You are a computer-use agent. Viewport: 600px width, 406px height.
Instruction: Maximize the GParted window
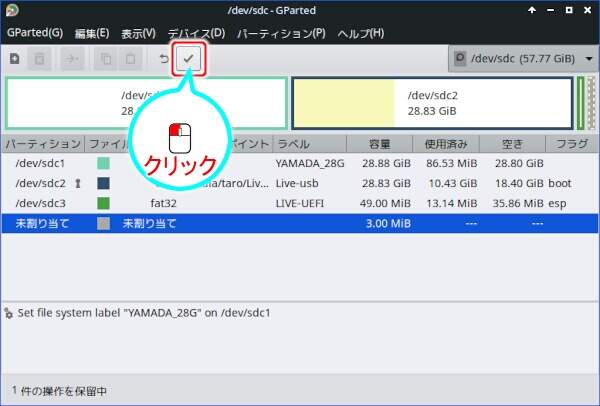click(569, 10)
